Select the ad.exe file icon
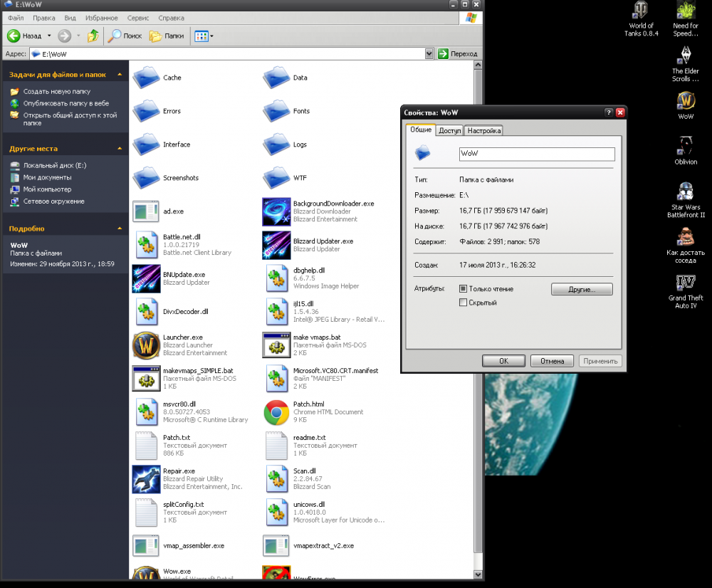The width and height of the screenshot is (712, 588). coord(146,211)
